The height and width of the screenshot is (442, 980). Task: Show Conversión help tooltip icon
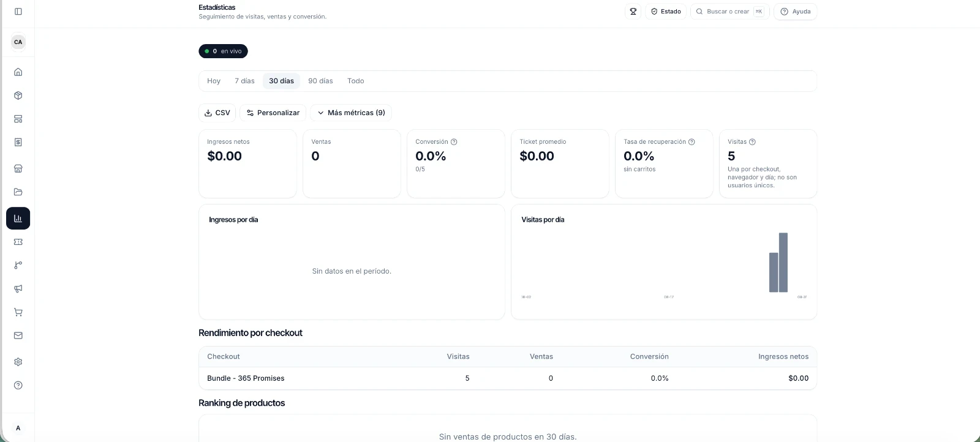pos(454,142)
